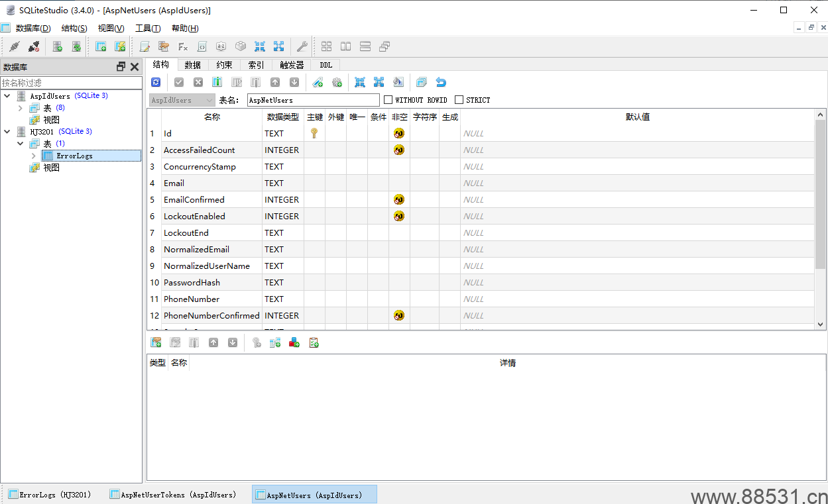Select the NormalizedEmail column row
The image size is (828, 504).
481,249
